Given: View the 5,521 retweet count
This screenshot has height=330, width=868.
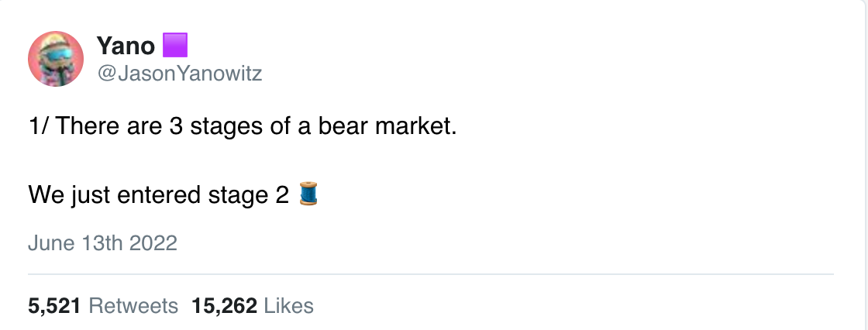Looking at the screenshot, I should 54,306.
